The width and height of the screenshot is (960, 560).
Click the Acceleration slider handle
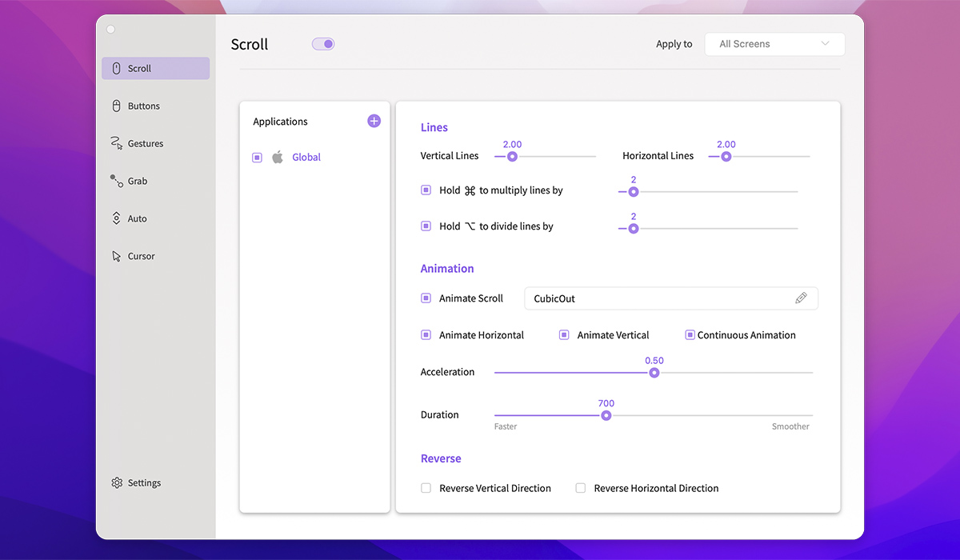[654, 373]
